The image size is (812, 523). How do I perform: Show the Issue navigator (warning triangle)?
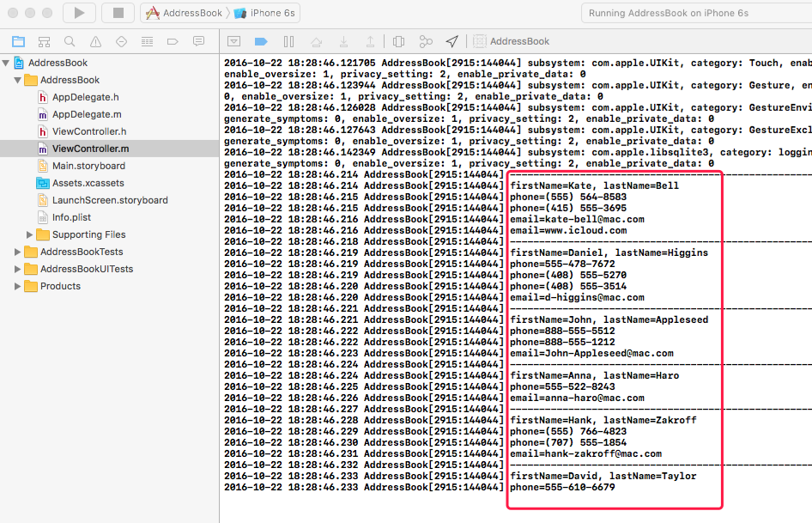point(95,41)
